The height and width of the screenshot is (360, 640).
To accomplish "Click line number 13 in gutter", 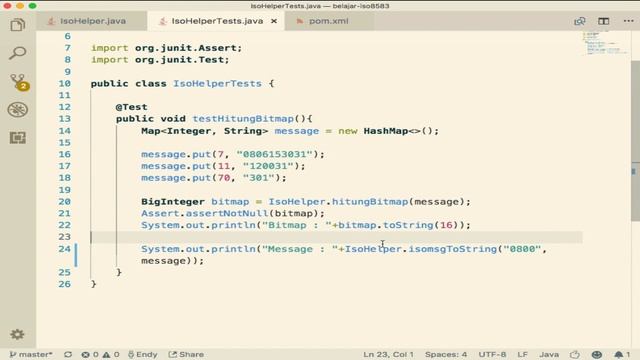I will click(x=64, y=119).
